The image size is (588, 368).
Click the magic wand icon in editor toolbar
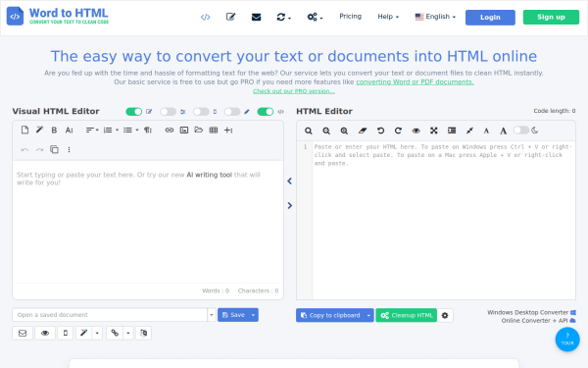coord(39,130)
